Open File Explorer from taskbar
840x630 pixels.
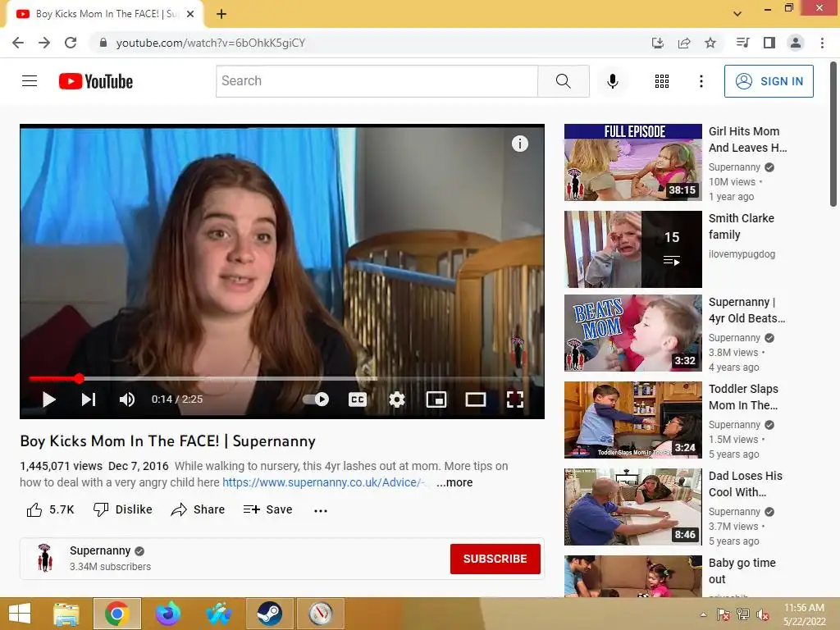(66, 614)
